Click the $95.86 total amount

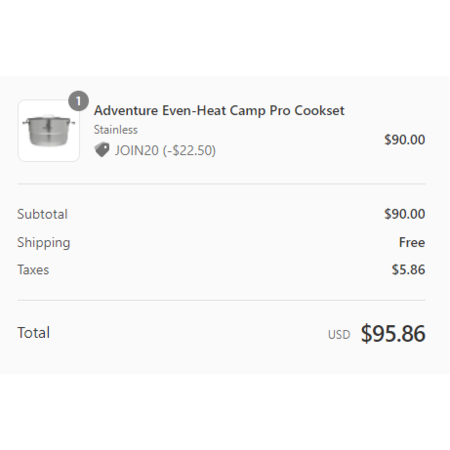click(x=393, y=333)
